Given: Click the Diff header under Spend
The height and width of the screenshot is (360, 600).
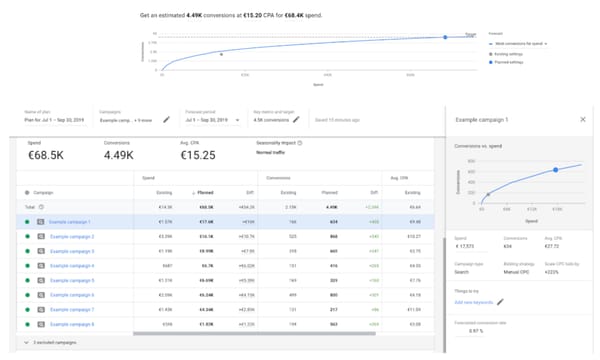Looking at the screenshot, I should pos(250,192).
